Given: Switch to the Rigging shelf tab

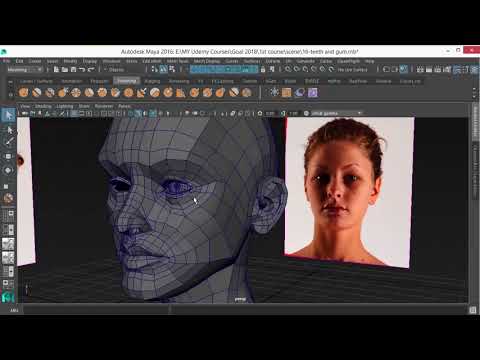Looking at the screenshot, I should [152, 81].
